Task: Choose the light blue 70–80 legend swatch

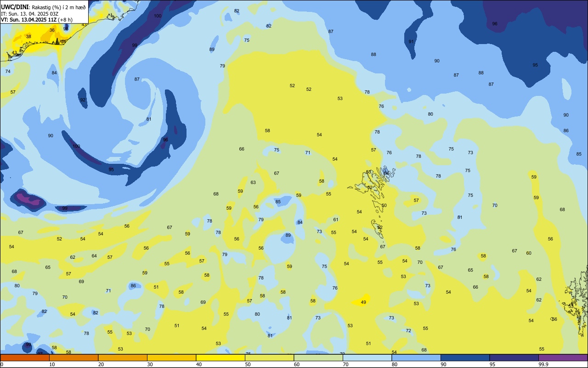Action: click(367, 358)
